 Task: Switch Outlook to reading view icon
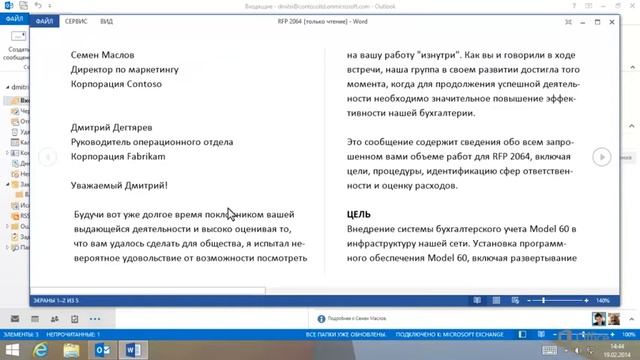541,334
